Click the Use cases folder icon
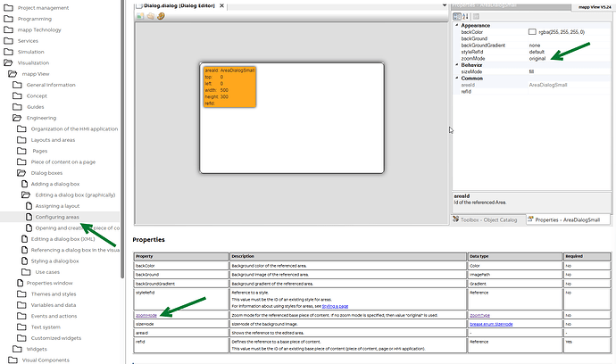The width and height of the screenshot is (616, 364). pos(26,272)
